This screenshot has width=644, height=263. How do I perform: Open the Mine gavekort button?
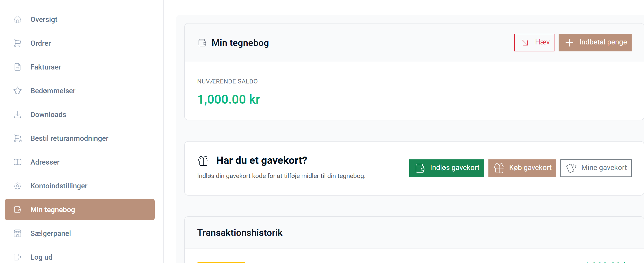[x=596, y=168]
